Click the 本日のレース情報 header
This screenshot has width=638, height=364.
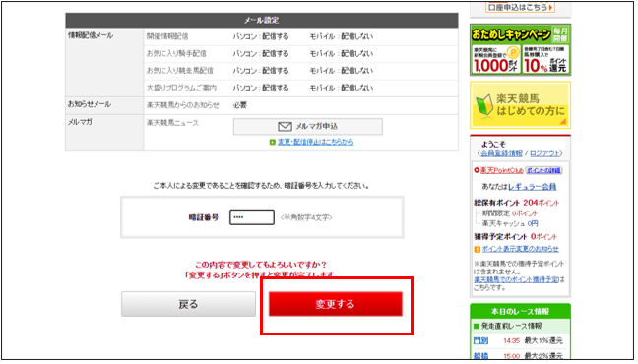(x=521, y=311)
